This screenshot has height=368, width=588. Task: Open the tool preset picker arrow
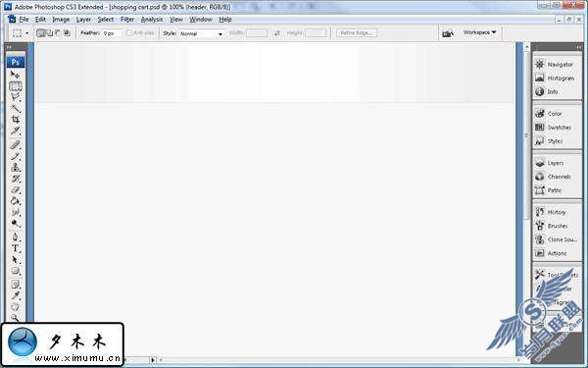coord(27,33)
